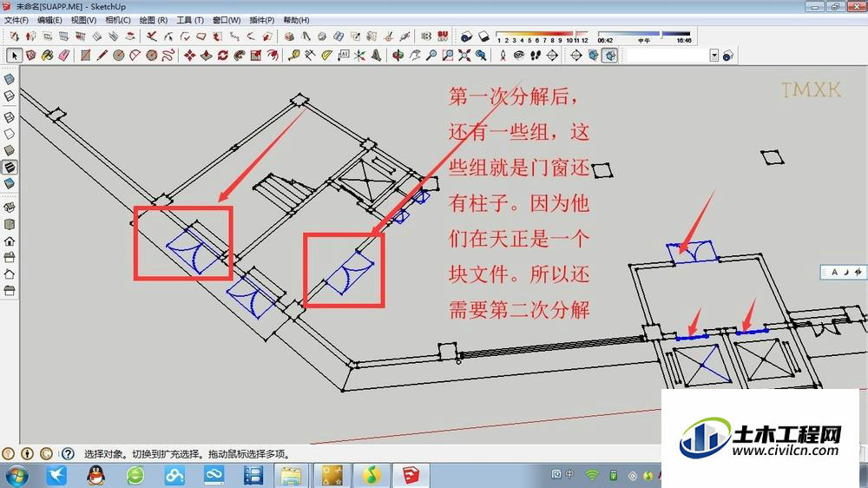This screenshot has height=488, width=868.
Task: Choose the Make Component tool
Action: click(31, 56)
